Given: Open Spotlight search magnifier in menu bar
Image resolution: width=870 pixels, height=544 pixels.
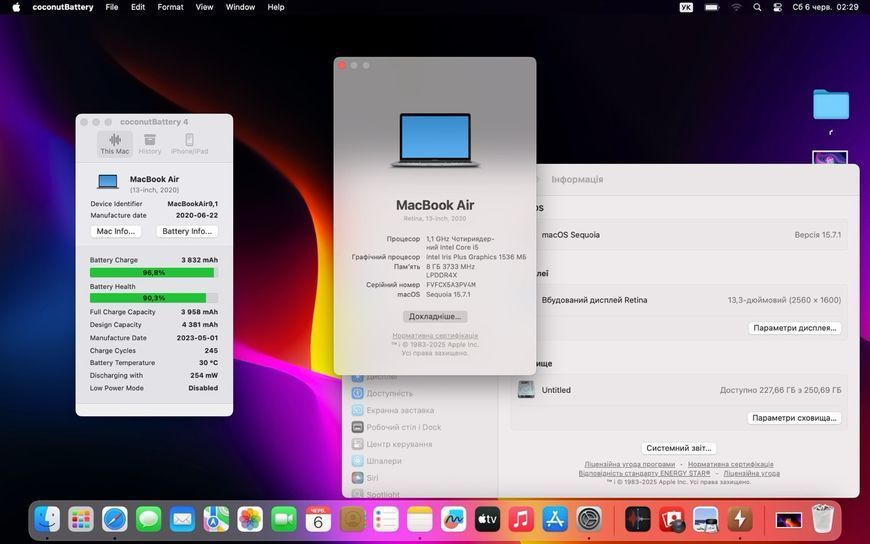Looking at the screenshot, I should click(757, 7).
